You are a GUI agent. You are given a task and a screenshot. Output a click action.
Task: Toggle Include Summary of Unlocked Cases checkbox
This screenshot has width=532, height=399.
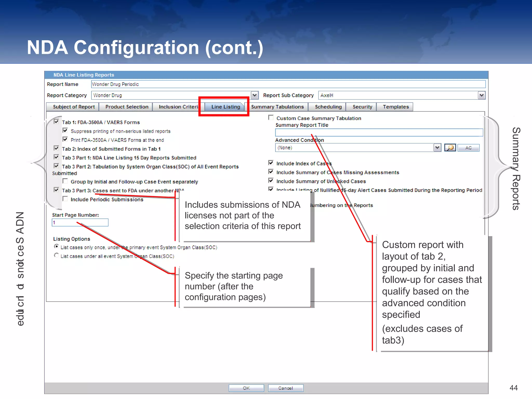point(271,181)
